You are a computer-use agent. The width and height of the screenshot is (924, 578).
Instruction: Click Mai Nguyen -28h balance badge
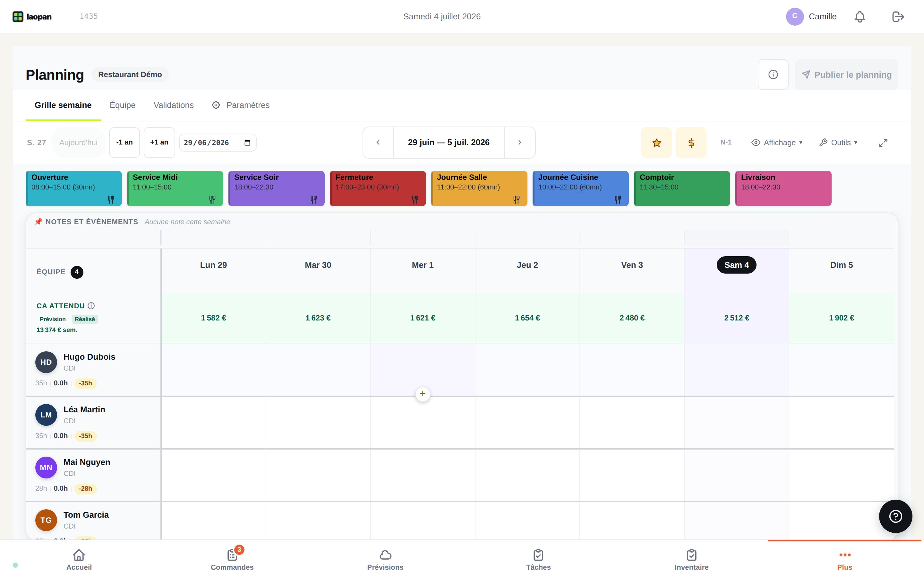coord(86,488)
